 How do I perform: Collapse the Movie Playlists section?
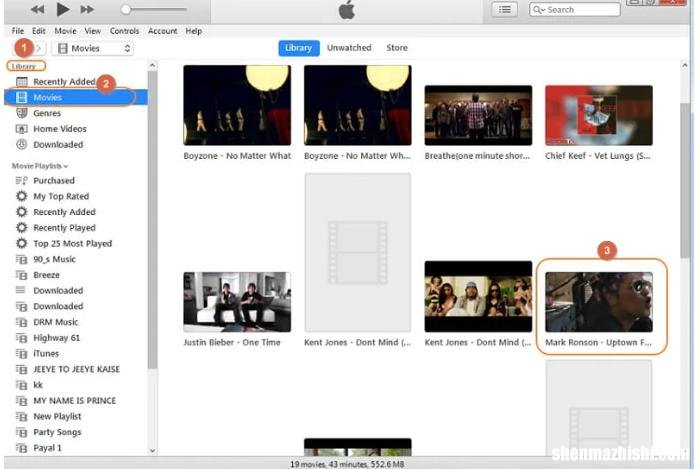click(40, 166)
